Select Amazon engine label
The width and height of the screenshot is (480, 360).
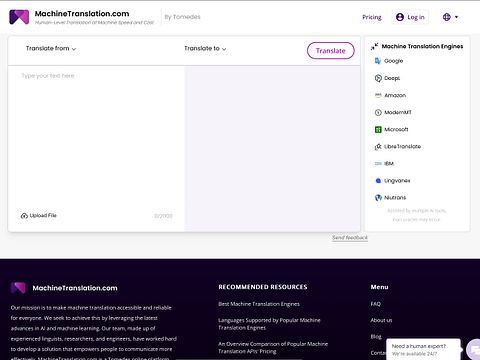pos(395,95)
